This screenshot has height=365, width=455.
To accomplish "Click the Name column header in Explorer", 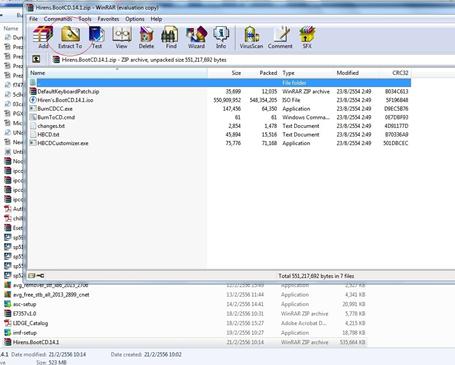I will (x=11, y=29).
